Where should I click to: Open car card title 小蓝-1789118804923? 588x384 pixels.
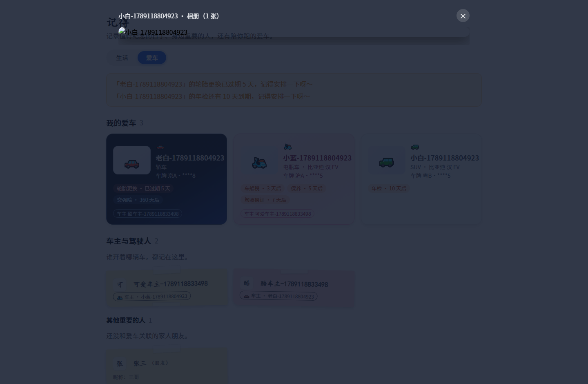pyautogui.click(x=317, y=158)
